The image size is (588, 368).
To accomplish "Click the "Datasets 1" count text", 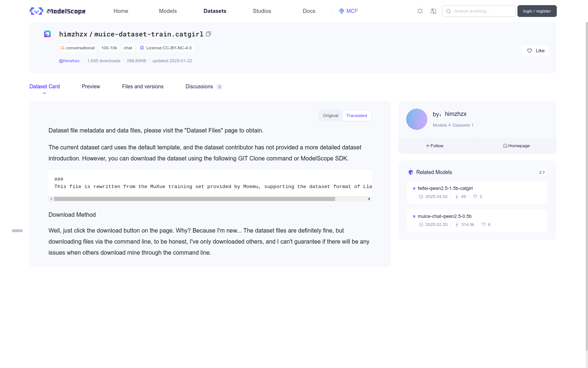I will click(463, 125).
